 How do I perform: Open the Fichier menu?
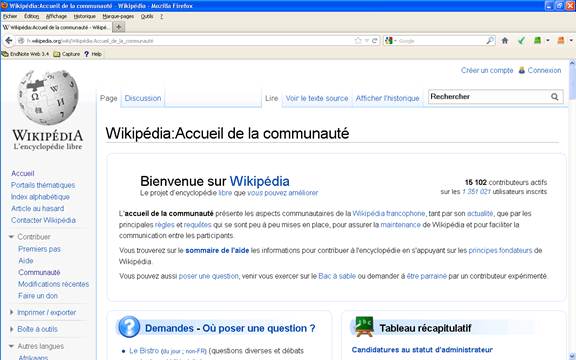(x=10, y=16)
